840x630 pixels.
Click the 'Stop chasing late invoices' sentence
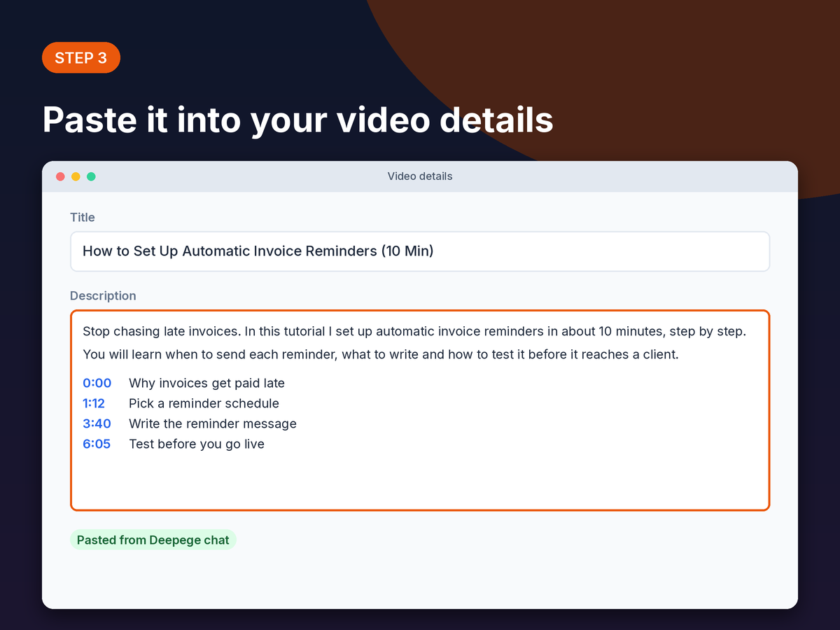(160, 331)
